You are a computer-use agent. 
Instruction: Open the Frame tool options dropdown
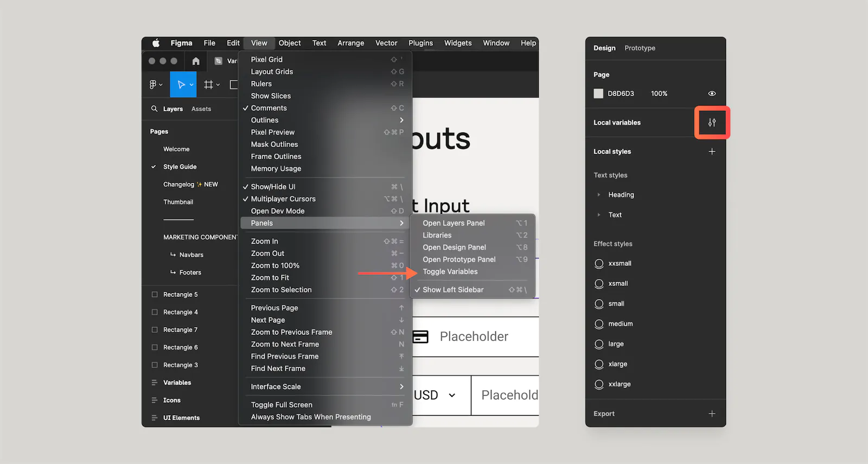pyautogui.click(x=218, y=85)
